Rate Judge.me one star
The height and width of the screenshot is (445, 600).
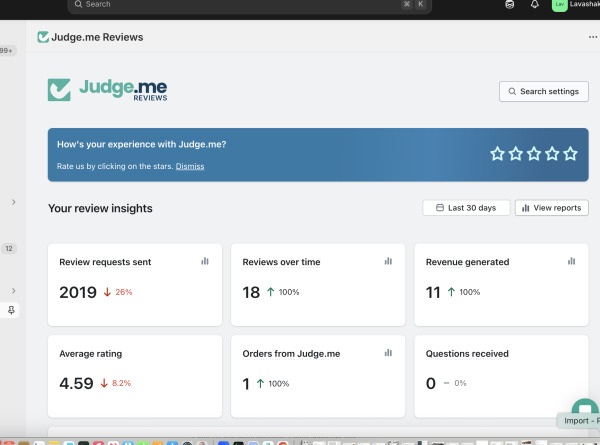(x=497, y=154)
